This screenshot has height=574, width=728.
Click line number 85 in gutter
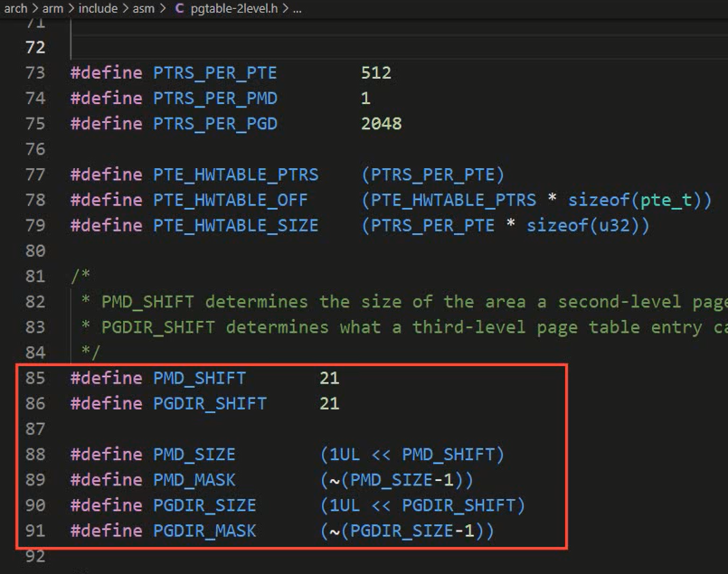click(x=35, y=378)
